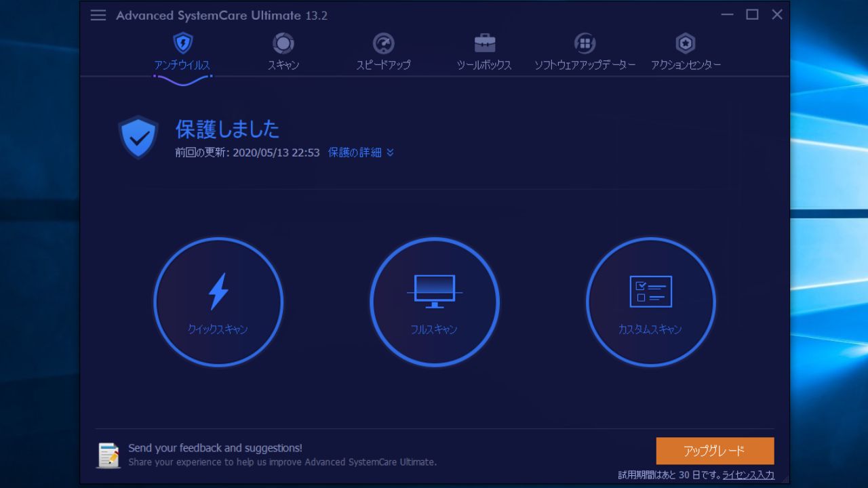Image resolution: width=868 pixels, height=488 pixels.
Task: Switch to the アクションセンター tab
Action: (686, 66)
